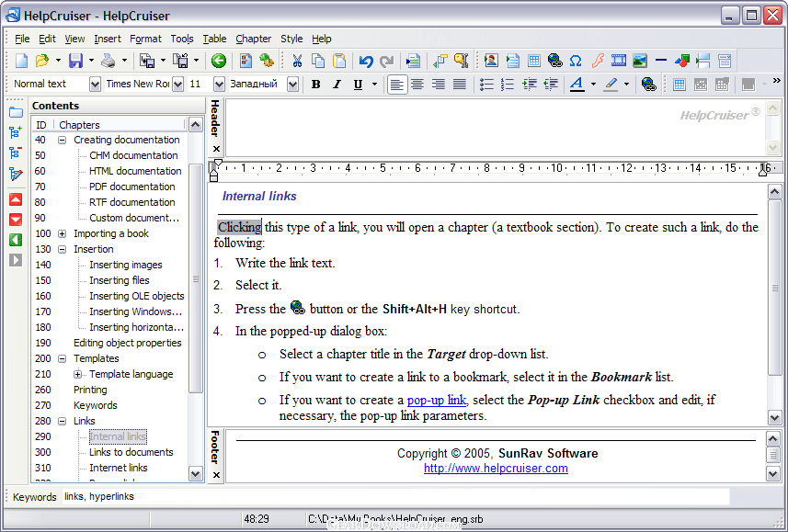This screenshot has width=788, height=532.
Task: Cut selection with the scissors icon
Action: [297, 61]
